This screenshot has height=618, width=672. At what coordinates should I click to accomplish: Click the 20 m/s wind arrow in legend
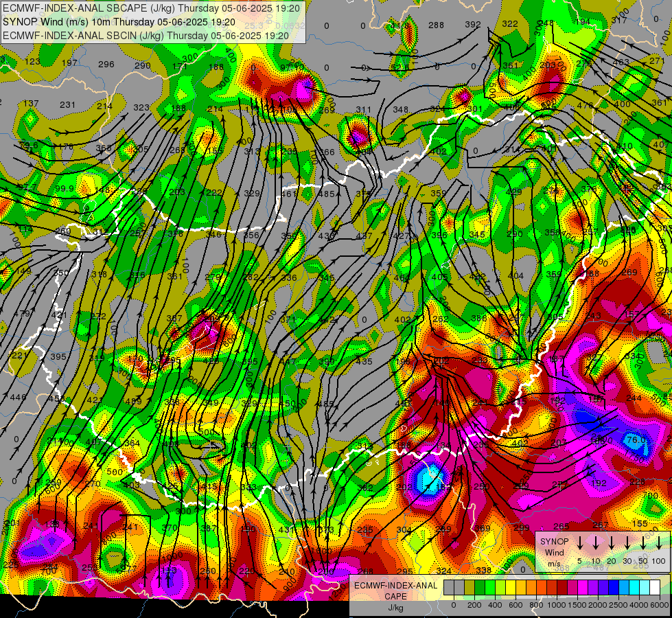click(611, 543)
